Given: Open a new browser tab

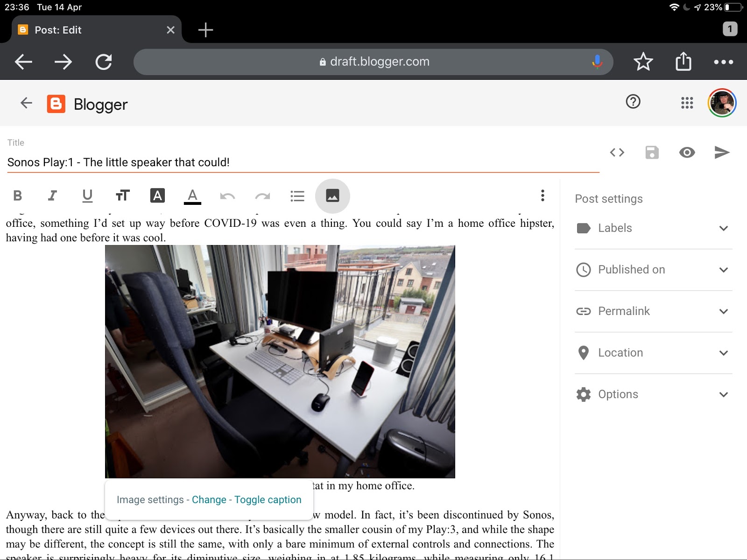Looking at the screenshot, I should click(x=205, y=30).
